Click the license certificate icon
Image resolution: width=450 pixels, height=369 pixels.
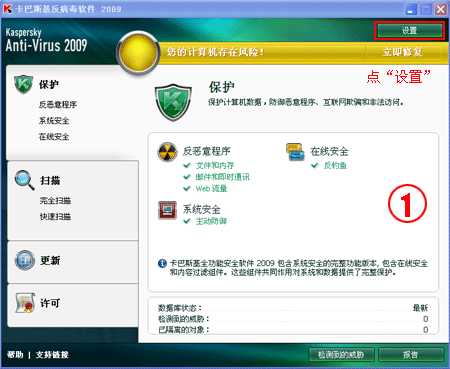pyautogui.click(x=25, y=303)
